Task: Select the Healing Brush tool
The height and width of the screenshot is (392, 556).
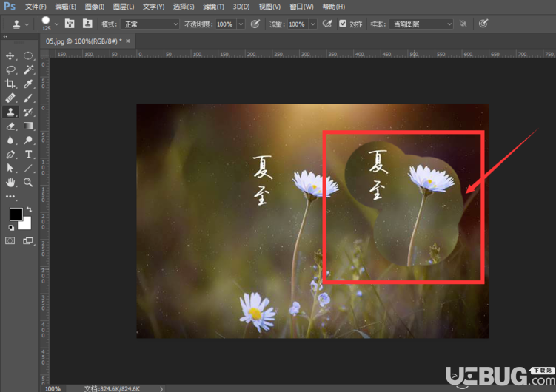Action: tap(10, 98)
